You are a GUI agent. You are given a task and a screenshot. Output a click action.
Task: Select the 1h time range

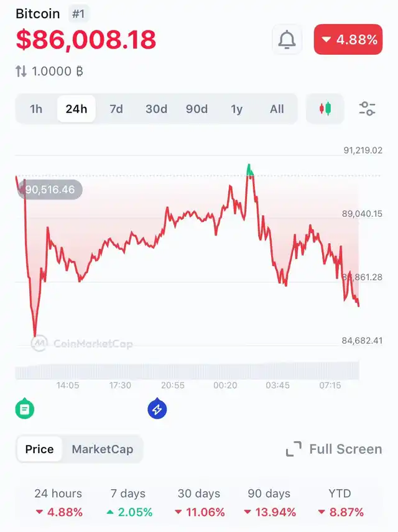[36, 109]
